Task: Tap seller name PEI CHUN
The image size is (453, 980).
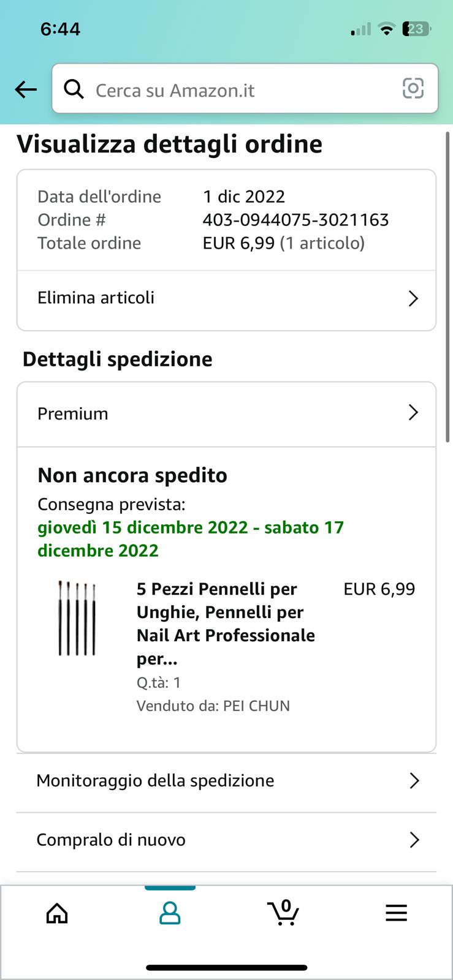Action: [256, 706]
